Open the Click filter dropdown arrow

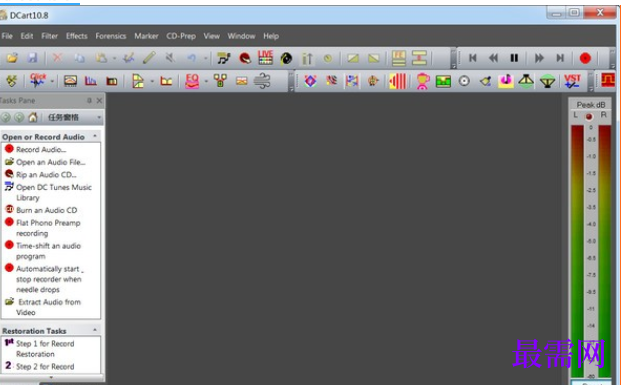(52, 81)
